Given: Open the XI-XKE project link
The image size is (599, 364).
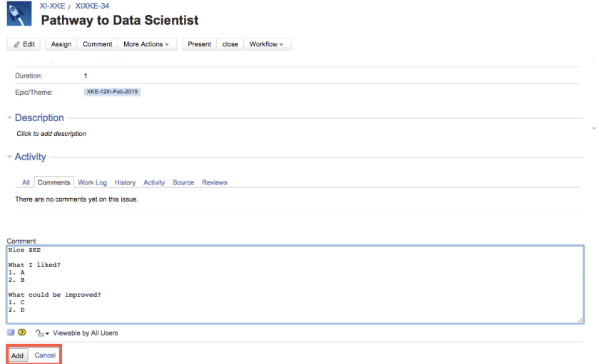Looking at the screenshot, I should pos(52,6).
